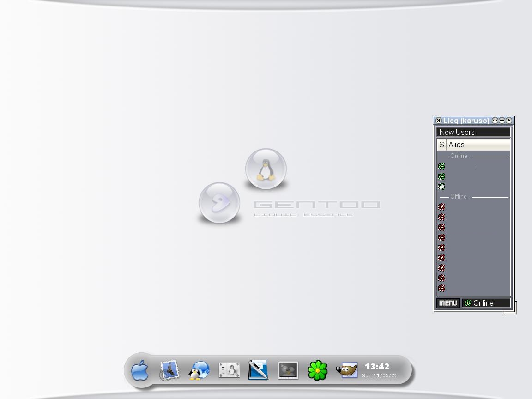Launch the green ICQ flower in dock
532x399 pixels.
pos(318,370)
